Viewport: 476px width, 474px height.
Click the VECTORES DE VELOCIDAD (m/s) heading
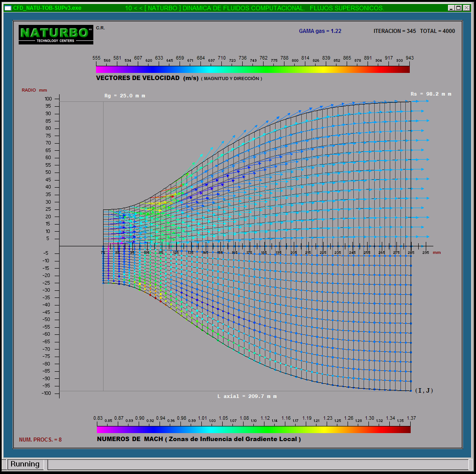pos(147,78)
